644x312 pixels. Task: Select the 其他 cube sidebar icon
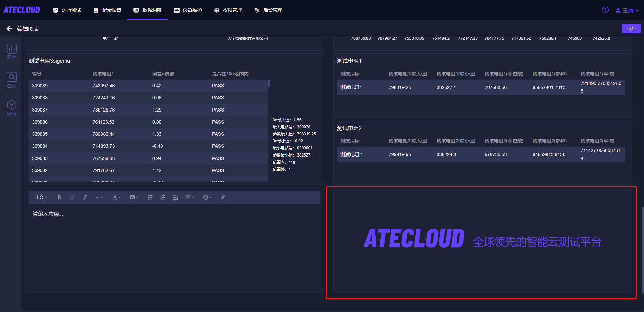pyautogui.click(x=11, y=108)
